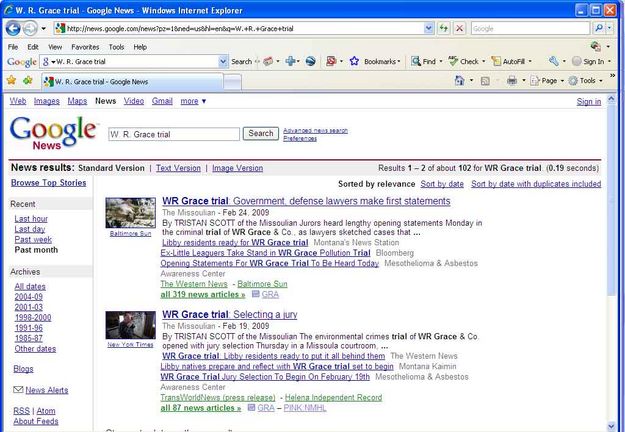Open Google Toolbar wrench settings icon
The height and width of the screenshot is (432, 625).
pos(553,62)
